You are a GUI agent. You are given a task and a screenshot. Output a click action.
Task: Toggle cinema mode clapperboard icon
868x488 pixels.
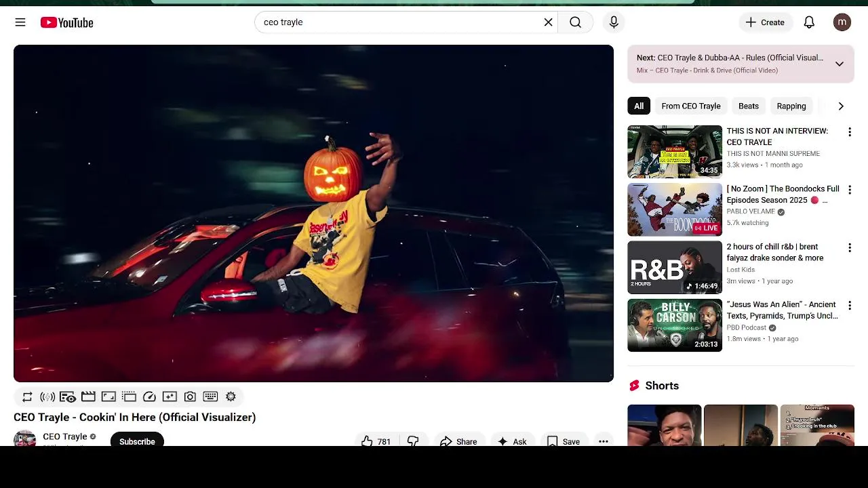coord(88,396)
